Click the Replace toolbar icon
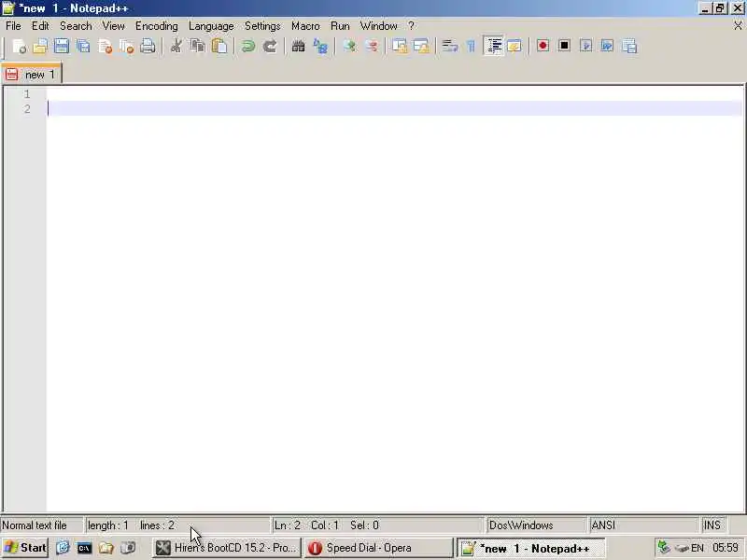The width and height of the screenshot is (747, 560). 320,46
